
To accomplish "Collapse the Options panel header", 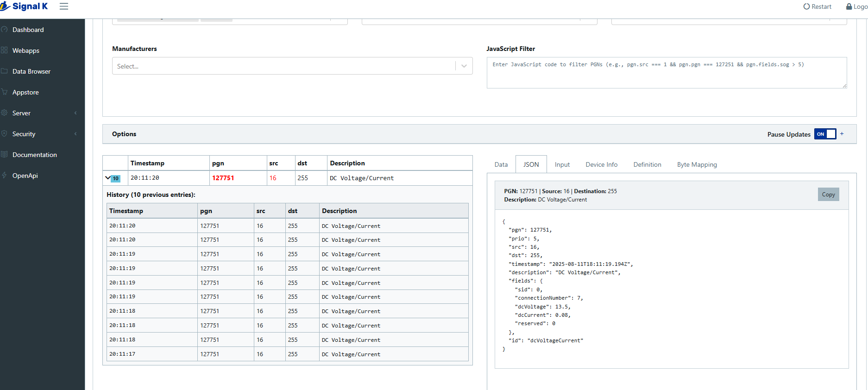I will point(479,134).
